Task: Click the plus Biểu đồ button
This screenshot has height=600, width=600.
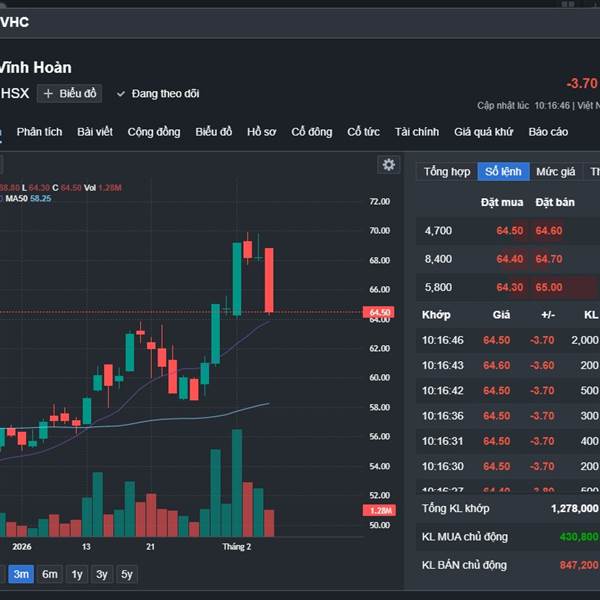Action: point(70,93)
